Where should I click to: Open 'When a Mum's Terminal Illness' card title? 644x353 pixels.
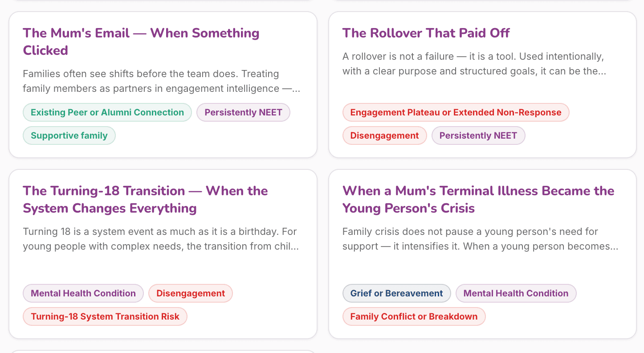(x=478, y=199)
